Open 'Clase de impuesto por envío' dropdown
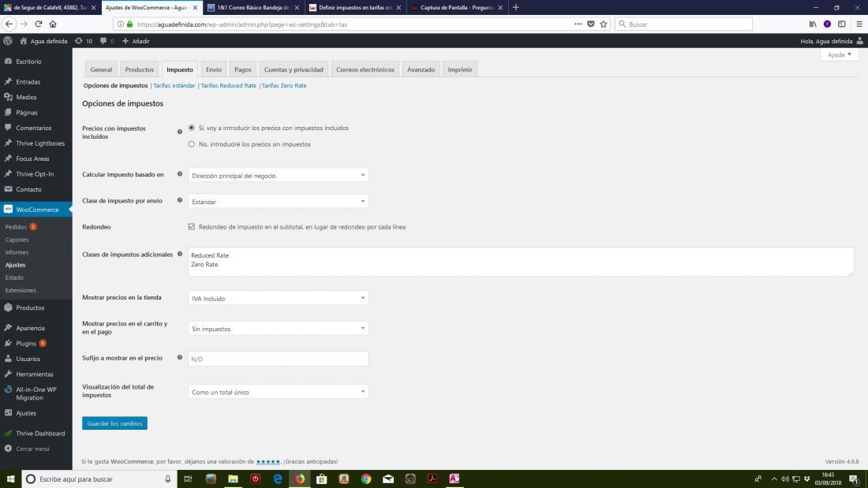The height and width of the screenshot is (488, 868). tap(278, 201)
